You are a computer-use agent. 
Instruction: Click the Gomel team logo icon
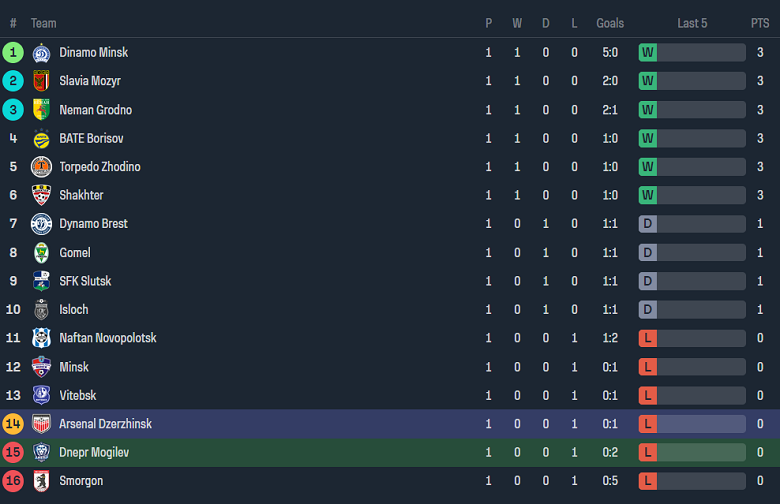[x=41, y=253]
